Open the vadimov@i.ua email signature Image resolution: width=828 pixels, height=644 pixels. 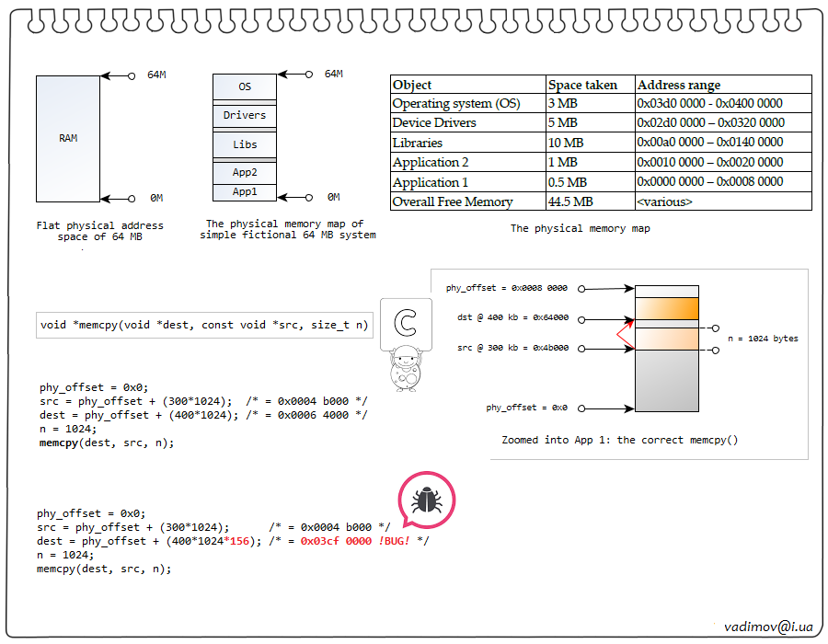(x=768, y=626)
